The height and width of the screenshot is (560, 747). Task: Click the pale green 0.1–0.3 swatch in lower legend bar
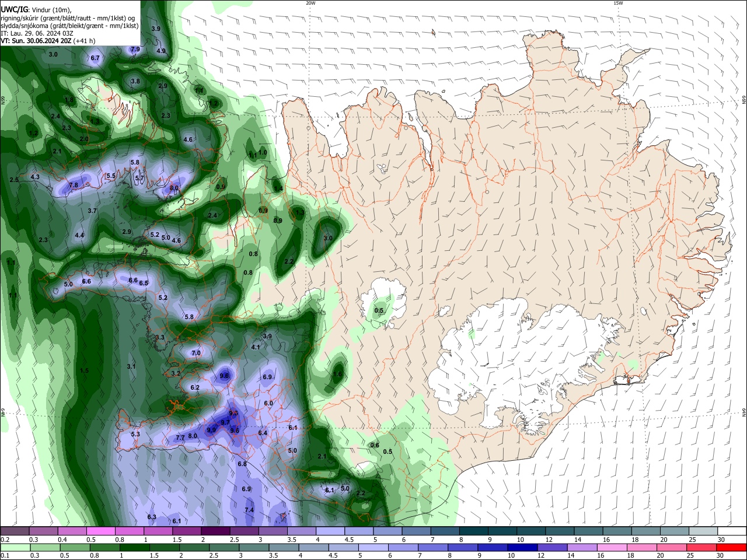coord(15,547)
